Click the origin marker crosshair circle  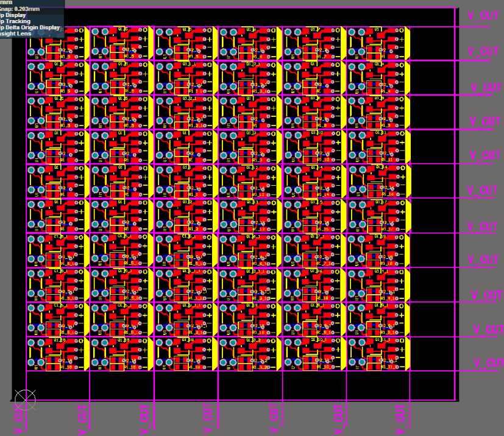(x=25, y=399)
